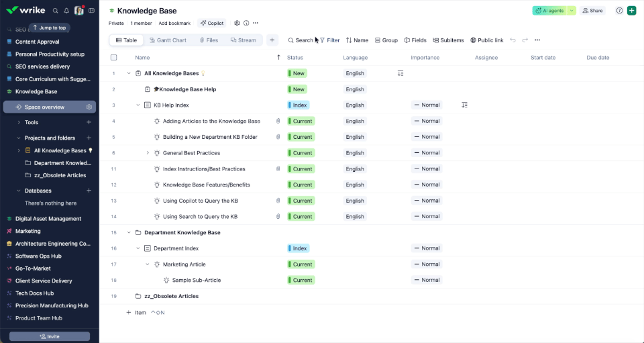Expand All Knowledge Bases in sidebar tree
The image size is (644, 343).
(x=19, y=151)
